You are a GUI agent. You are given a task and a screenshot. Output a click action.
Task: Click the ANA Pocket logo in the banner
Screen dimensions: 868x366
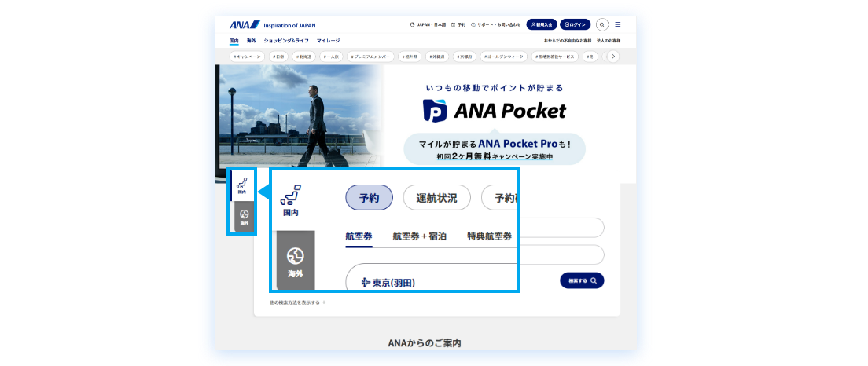[x=495, y=111]
